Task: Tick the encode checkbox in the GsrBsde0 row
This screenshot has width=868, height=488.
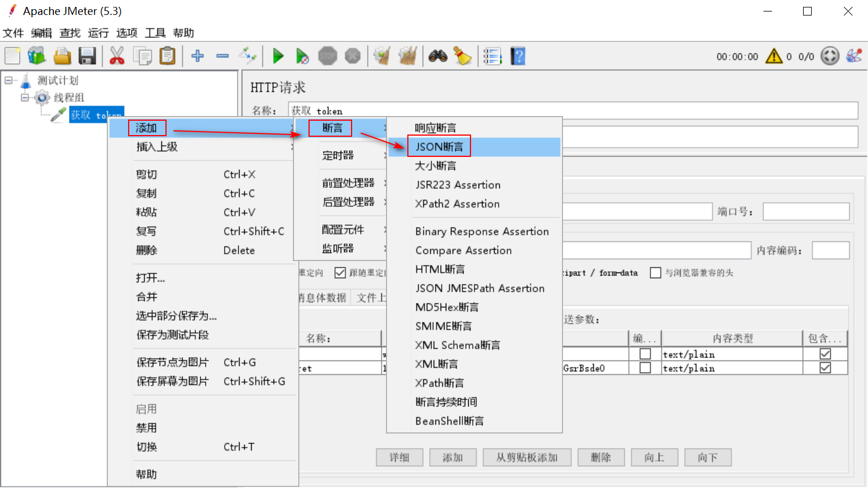Action: [x=646, y=367]
